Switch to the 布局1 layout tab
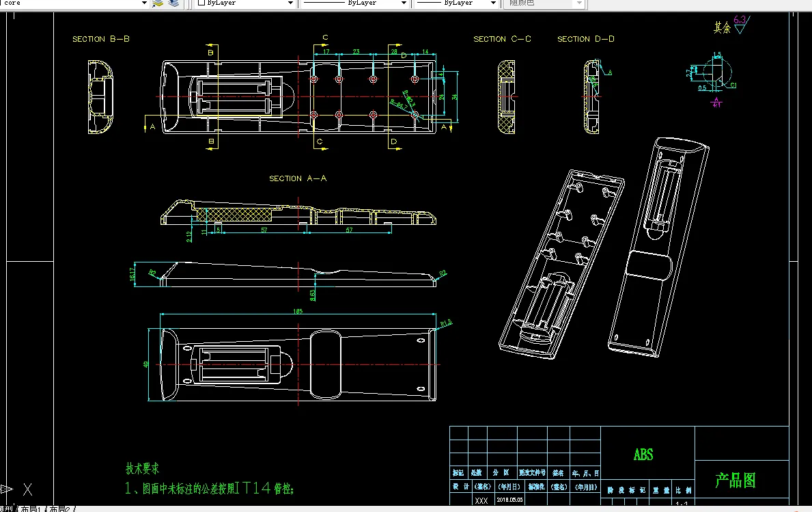Viewport: 812px width, 512px height. [31, 509]
